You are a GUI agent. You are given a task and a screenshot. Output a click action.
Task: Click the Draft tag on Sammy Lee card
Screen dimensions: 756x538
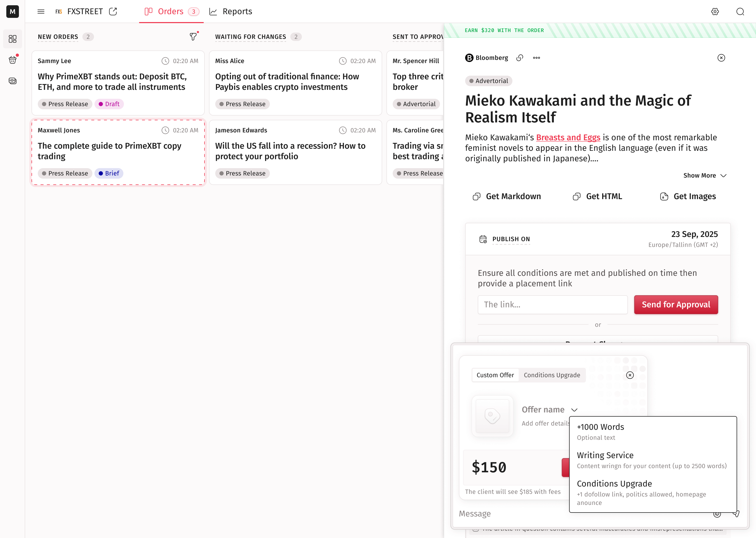tap(109, 104)
